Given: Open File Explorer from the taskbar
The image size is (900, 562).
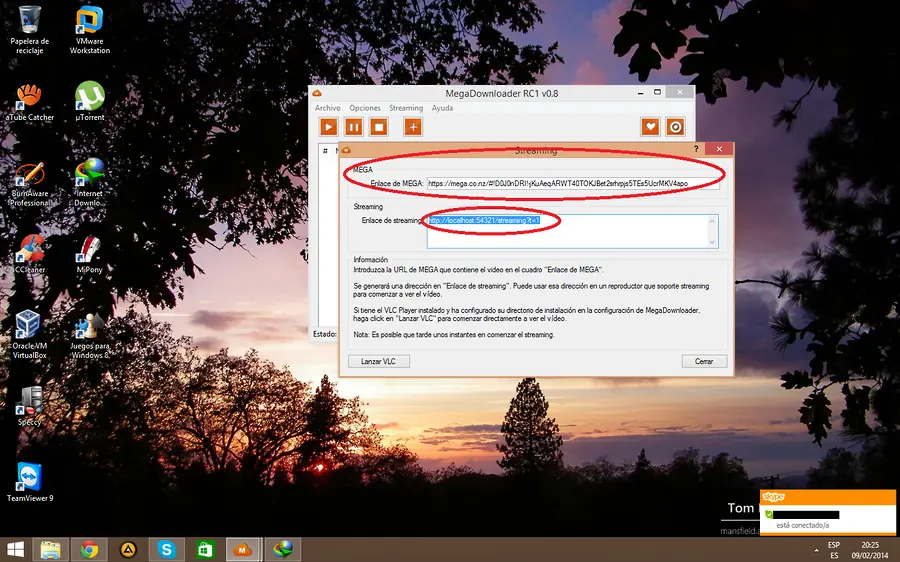Looking at the screenshot, I should pyautogui.click(x=51, y=550).
